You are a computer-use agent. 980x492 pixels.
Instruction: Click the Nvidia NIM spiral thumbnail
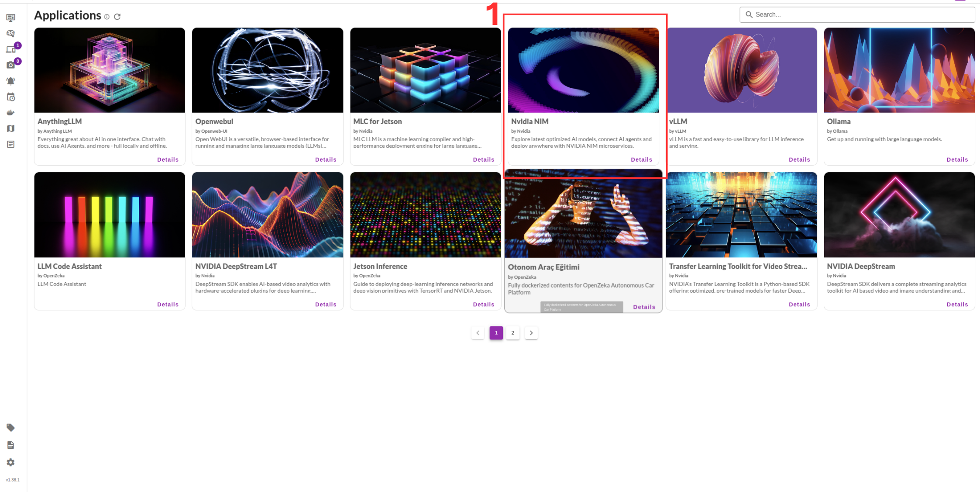pyautogui.click(x=583, y=70)
